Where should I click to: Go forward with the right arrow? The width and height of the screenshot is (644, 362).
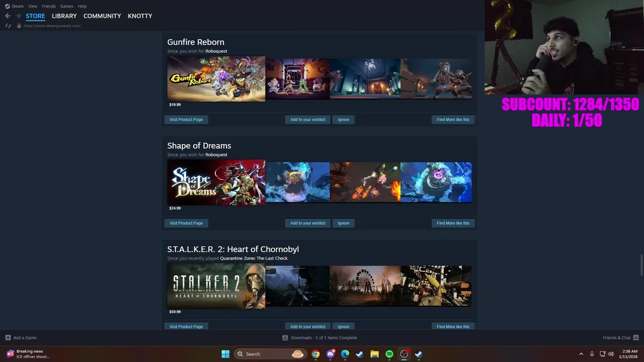[x=18, y=16]
